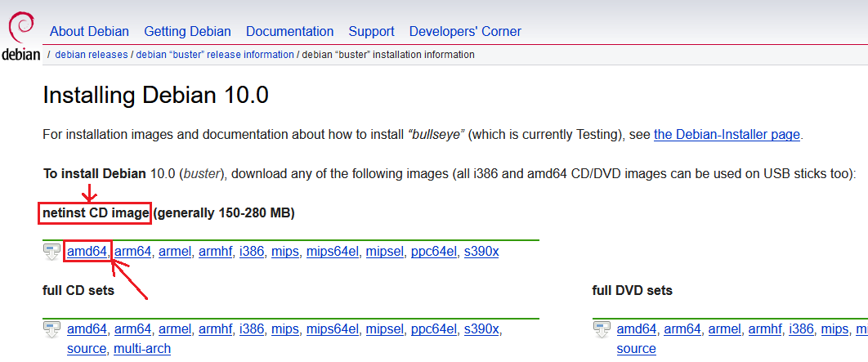Download netinst s390x image
This screenshot has height=362, width=868.
481,252
